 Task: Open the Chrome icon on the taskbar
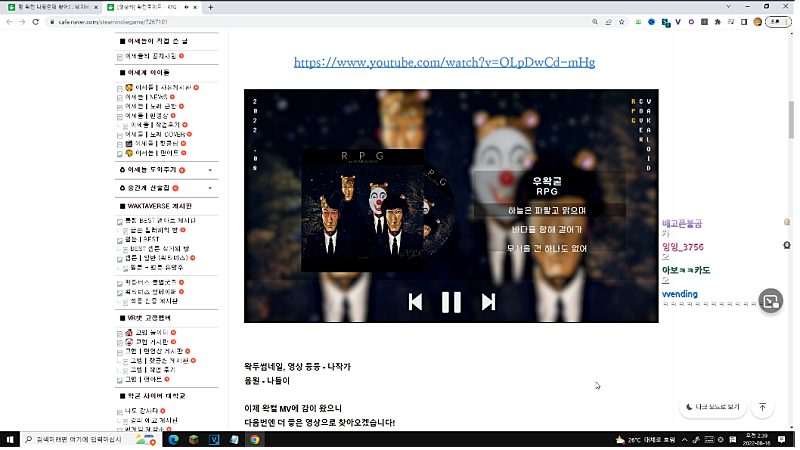tap(255, 439)
